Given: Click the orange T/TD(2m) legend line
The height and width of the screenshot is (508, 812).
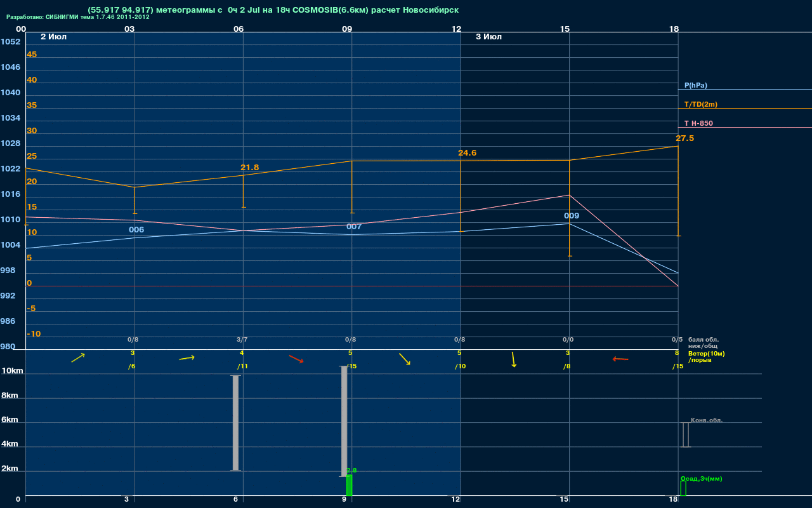Looking at the screenshot, I should (x=745, y=109).
